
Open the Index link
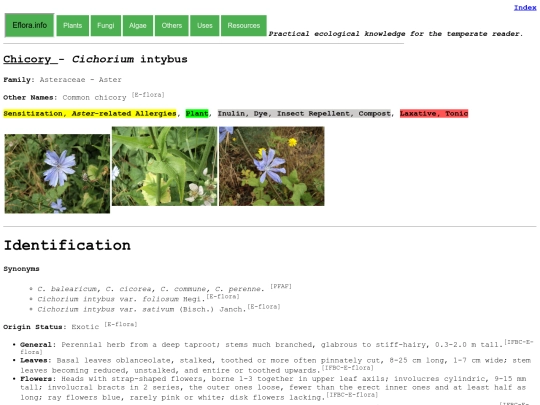click(x=525, y=8)
